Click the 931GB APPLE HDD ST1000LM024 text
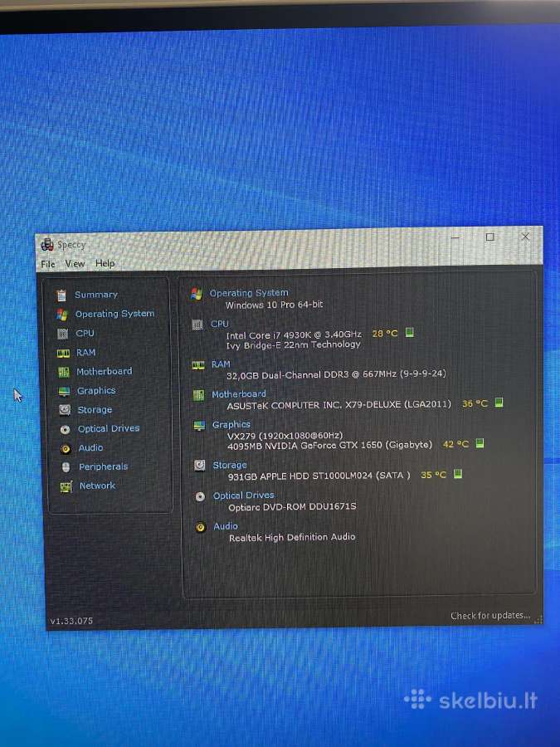560x747 pixels. click(x=319, y=476)
